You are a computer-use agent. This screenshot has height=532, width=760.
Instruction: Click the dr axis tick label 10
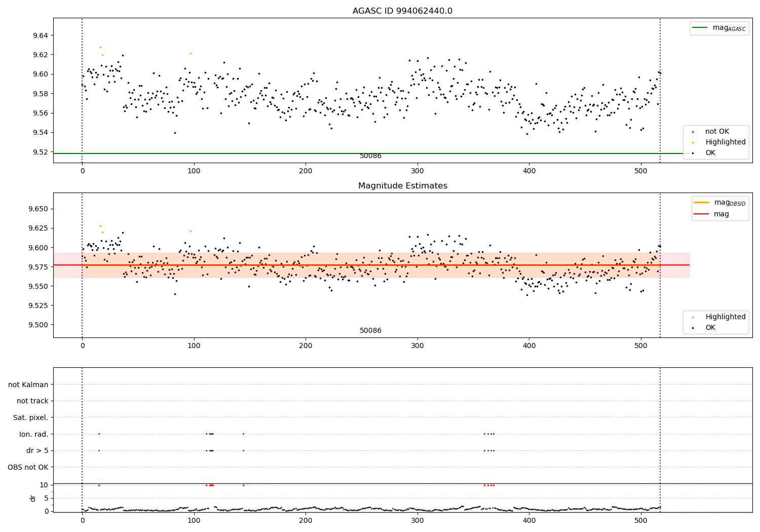pyautogui.click(x=45, y=485)
